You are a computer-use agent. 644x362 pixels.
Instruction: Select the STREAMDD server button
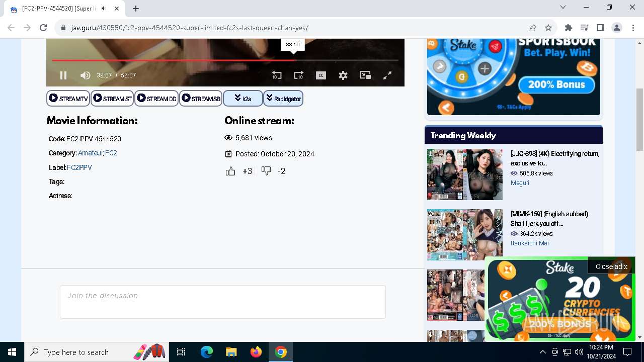tap(156, 99)
